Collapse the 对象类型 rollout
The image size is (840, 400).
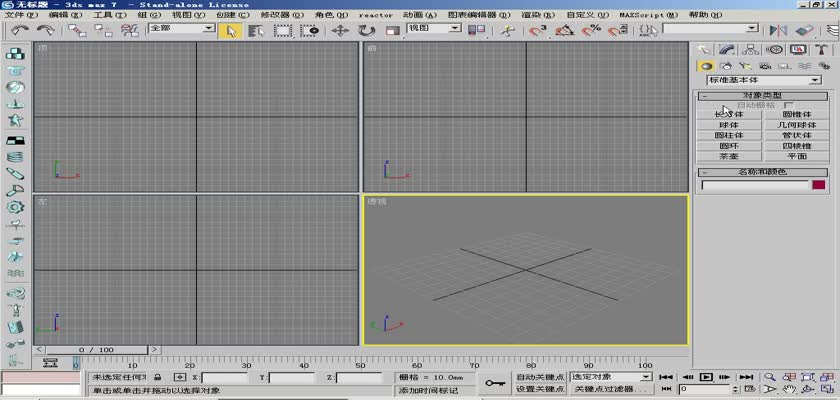(762, 96)
